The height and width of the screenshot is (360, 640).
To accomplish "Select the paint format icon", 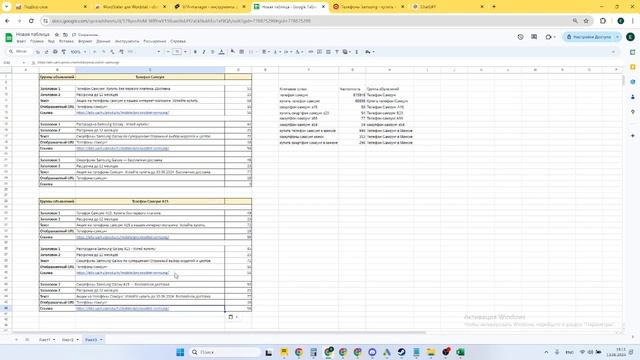I will tap(64, 52).
